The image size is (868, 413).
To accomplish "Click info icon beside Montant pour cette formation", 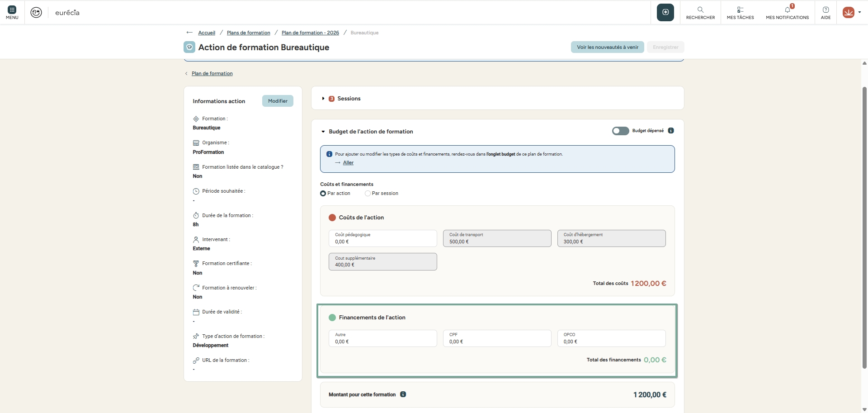I will tap(403, 394).
